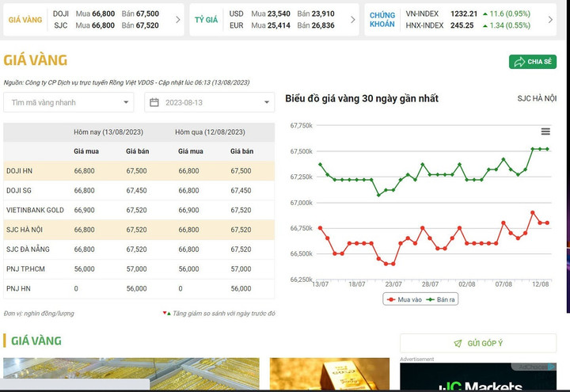Open the CHỨNG KHOÁN section
This screenshot has width=570, height=392.
click(x=382, y=20)
